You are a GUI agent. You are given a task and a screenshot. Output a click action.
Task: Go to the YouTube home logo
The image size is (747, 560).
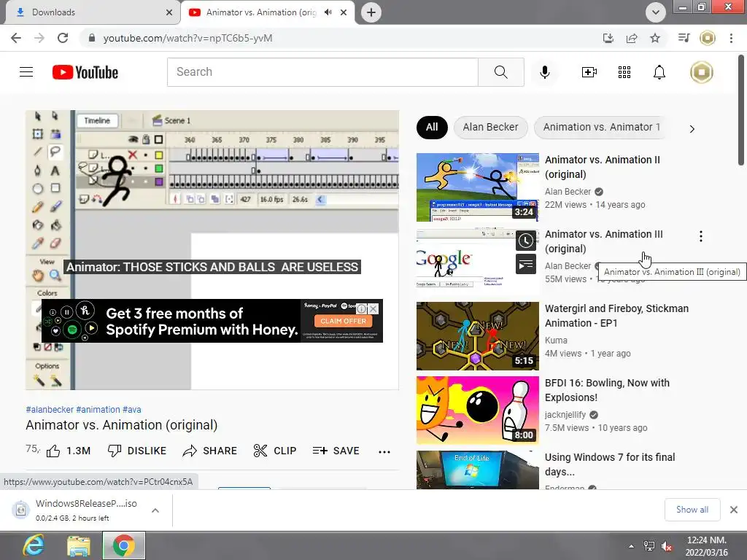(85, 72)
